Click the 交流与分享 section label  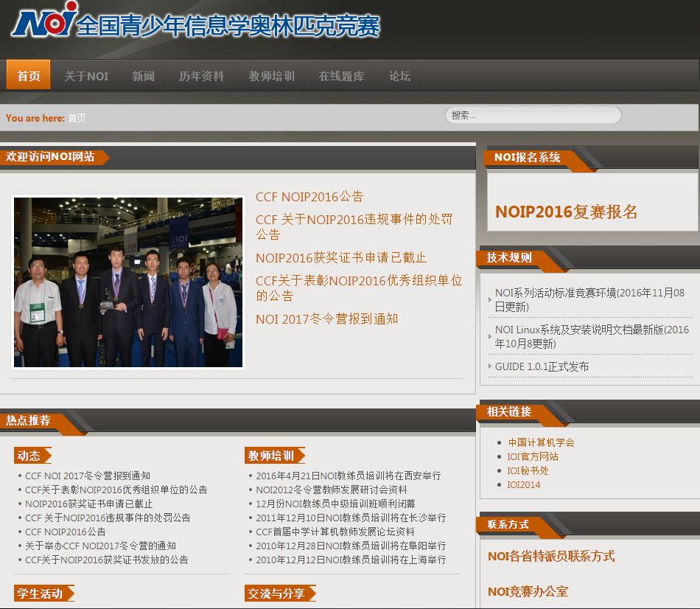click(x=280, y=593)
